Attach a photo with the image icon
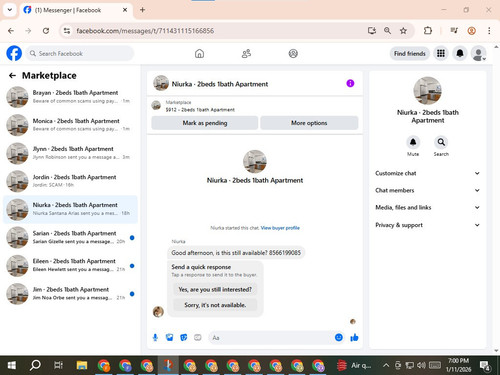Image resolution: width=500 pixels, height=375 pixels. click(169, 338)
